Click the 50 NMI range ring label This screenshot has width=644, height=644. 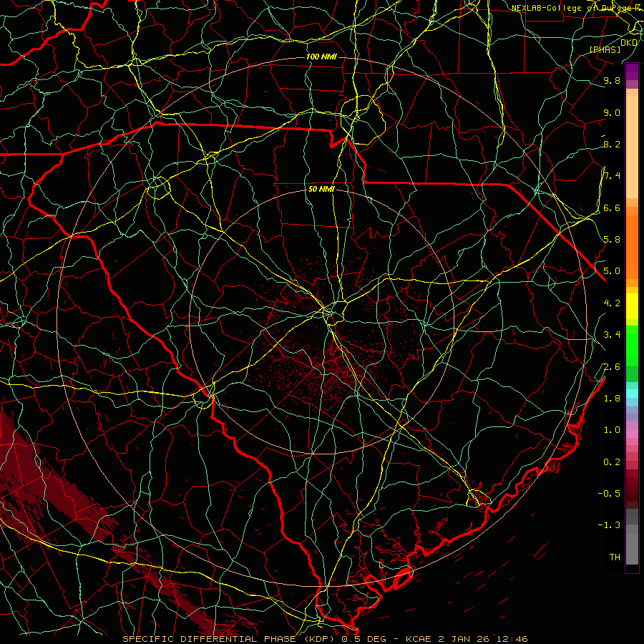point(321,189)
